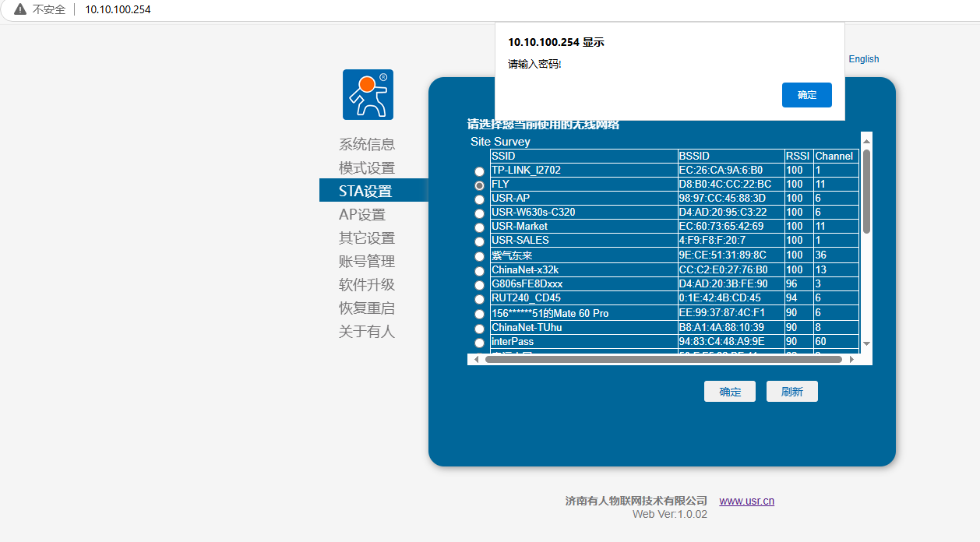Click the USR running man logo

(x=368, y=94)
